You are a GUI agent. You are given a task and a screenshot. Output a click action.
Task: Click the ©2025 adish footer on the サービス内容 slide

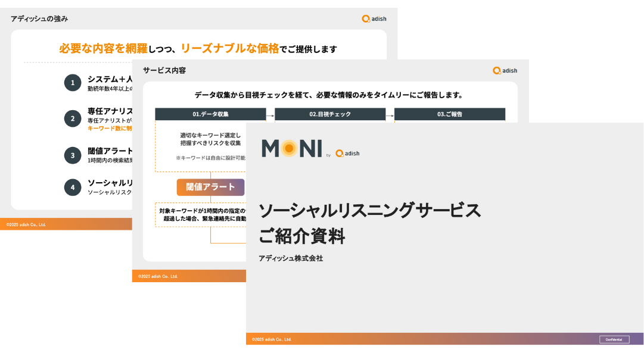[158, 277]
